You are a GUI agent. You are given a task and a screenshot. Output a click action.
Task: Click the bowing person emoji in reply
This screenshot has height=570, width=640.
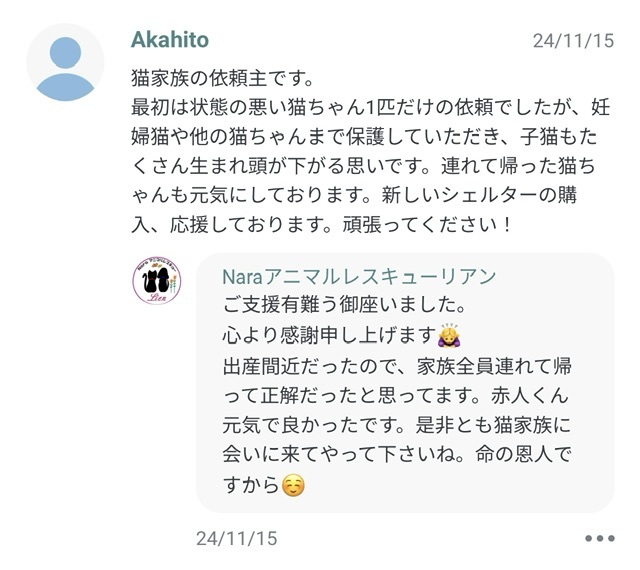pyautogui.click(x=448, y=333)
